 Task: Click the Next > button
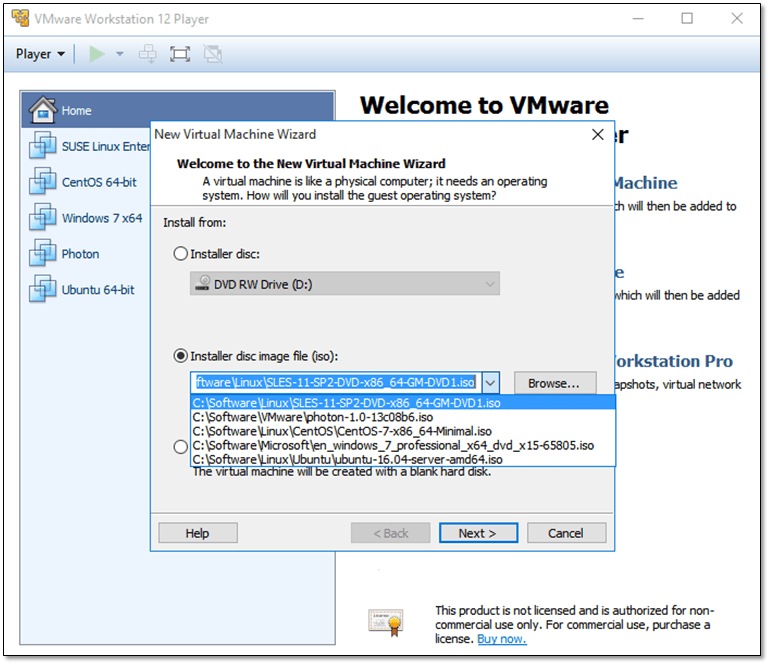pos(478,533)
